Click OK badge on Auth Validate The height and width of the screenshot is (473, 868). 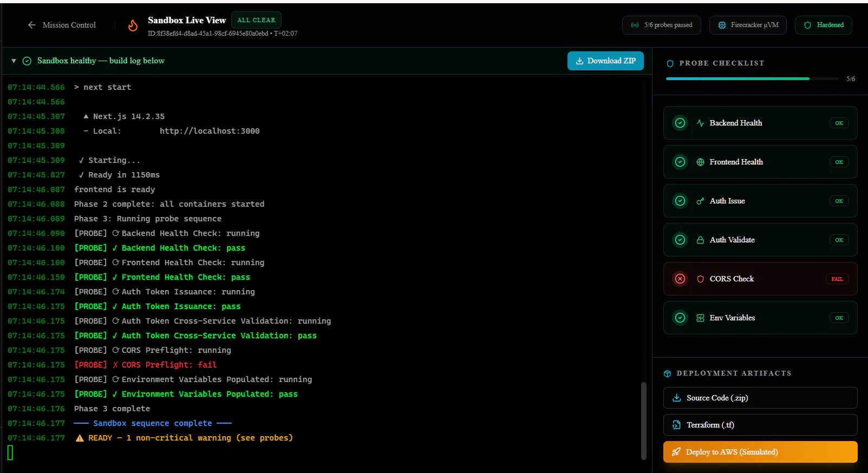point(839,240)
